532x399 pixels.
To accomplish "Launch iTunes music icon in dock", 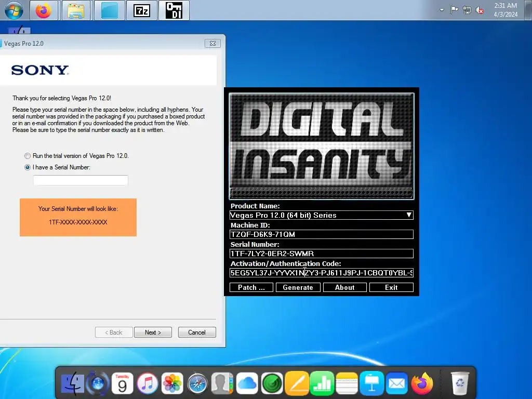I will pyautogui.click(x=147, y=383).
